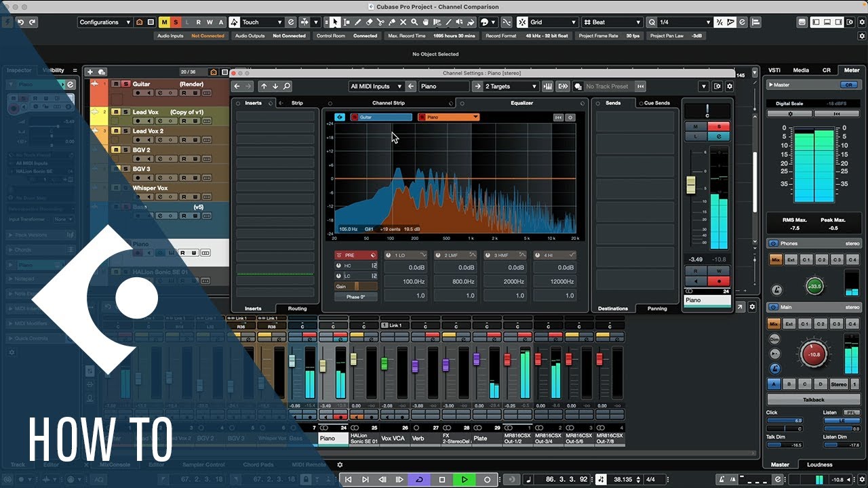This screenshot has height=488, width=868.
Task: Toggle global Mute M button in toolbar
Action: (165, 22)
